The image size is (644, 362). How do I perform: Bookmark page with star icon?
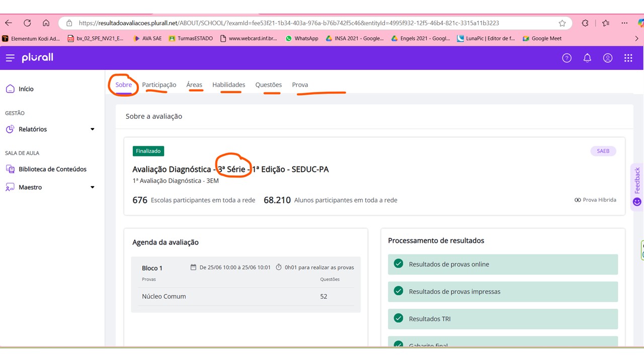pos(562,23)
